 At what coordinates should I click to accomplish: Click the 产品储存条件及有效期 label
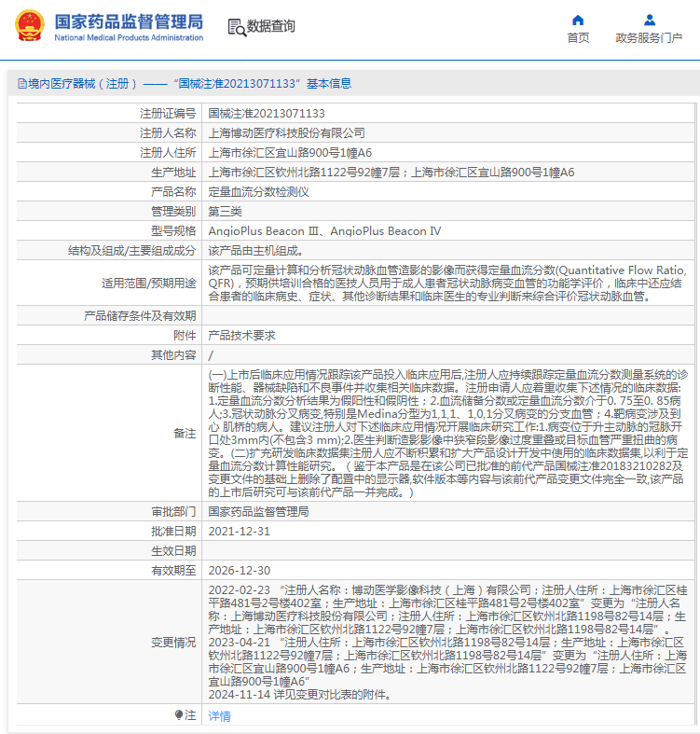[140, 316]
